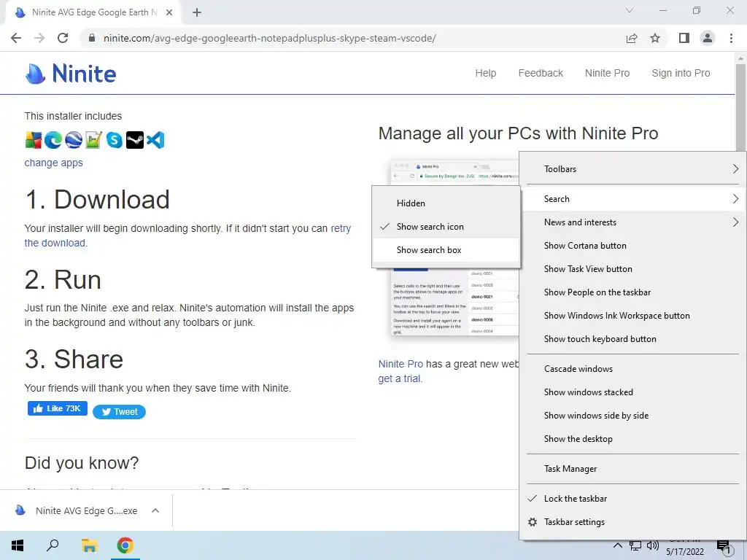Open the tab search dropdown
Screen dimensions: 747x560
[x=630, y=10]
